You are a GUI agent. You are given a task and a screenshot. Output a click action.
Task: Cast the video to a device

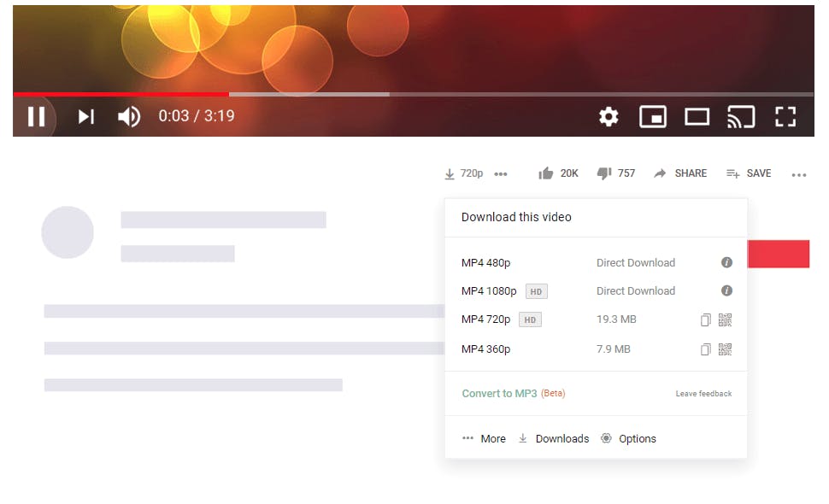point(741,115)
